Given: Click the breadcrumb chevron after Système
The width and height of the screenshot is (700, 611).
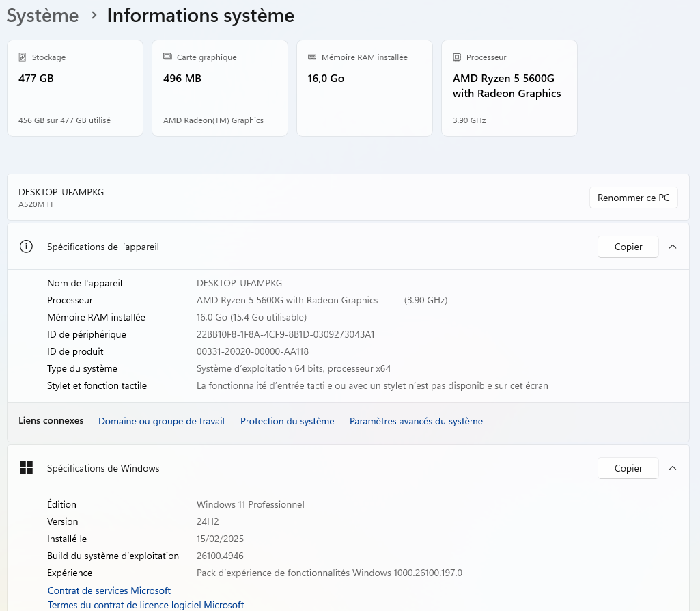Looking at the screenshot, I should (x=94, y=16).
